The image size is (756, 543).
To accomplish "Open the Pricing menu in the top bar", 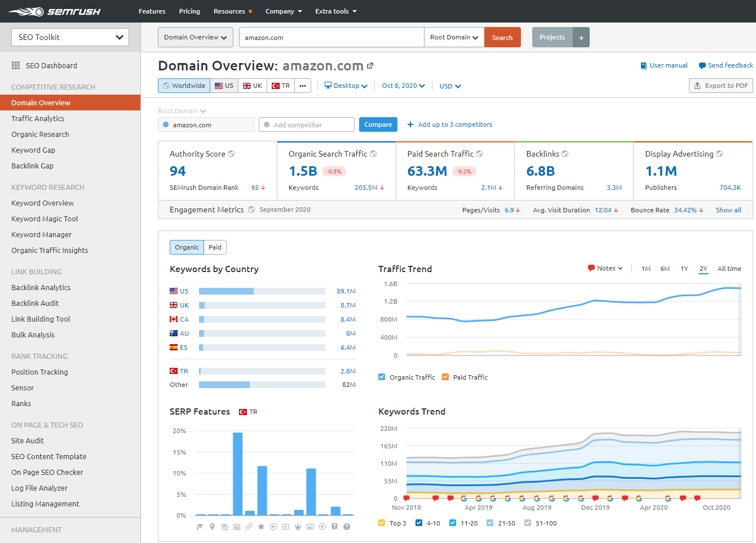I will click(189, 11).
